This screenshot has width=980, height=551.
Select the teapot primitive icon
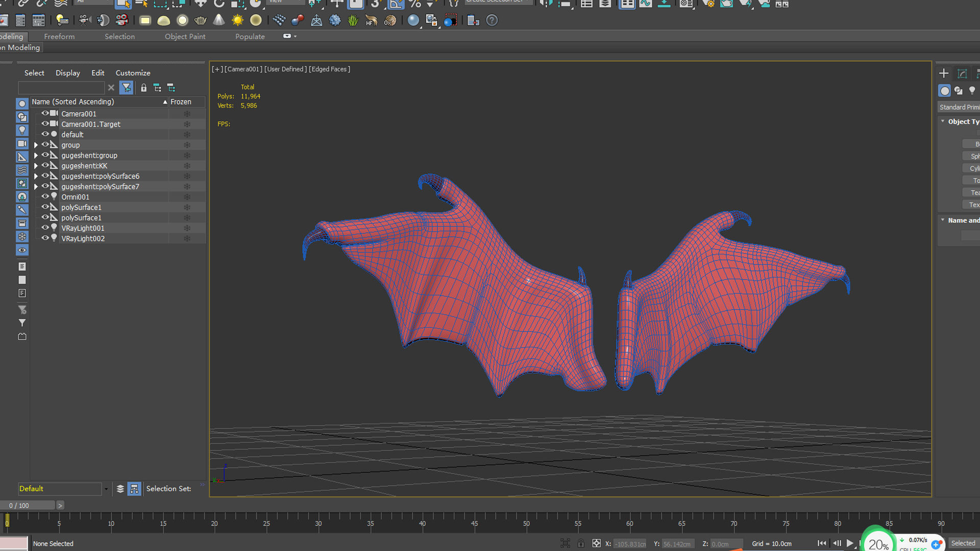pos(201,20)
